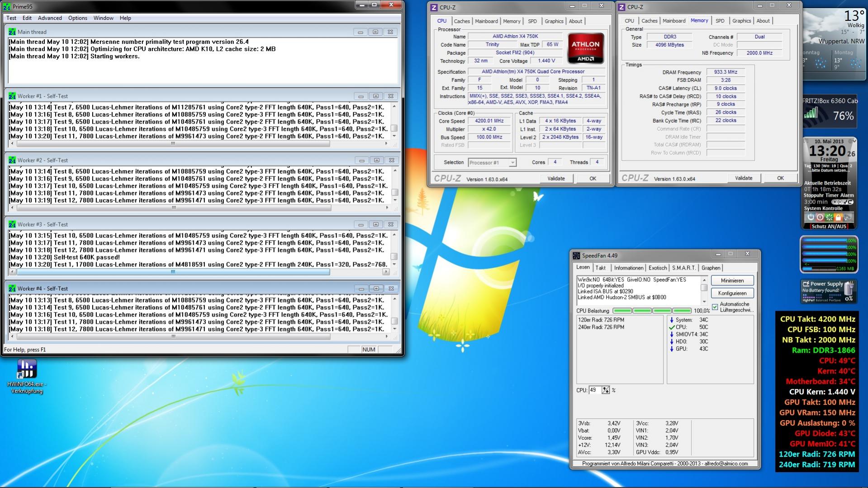Click the Worker #1 horizontal scrollbar thumb
Screen dimensions: 868x488
173,144
